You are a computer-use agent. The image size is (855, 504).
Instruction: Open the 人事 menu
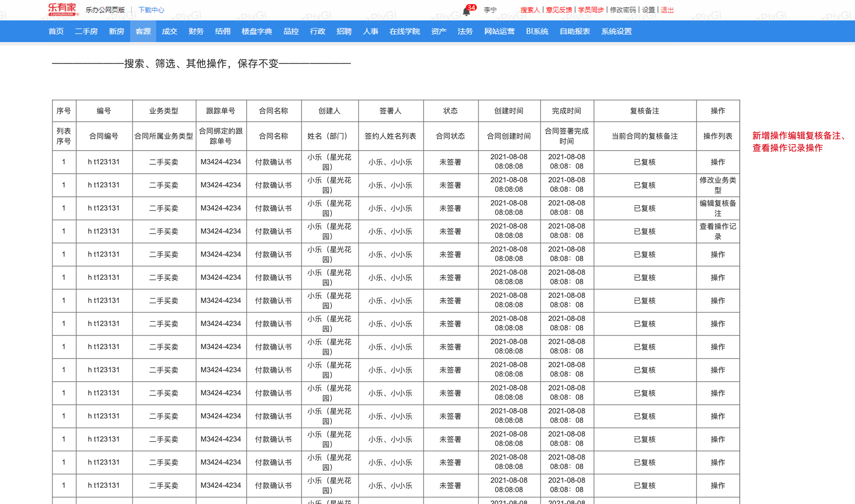point(370,31)
